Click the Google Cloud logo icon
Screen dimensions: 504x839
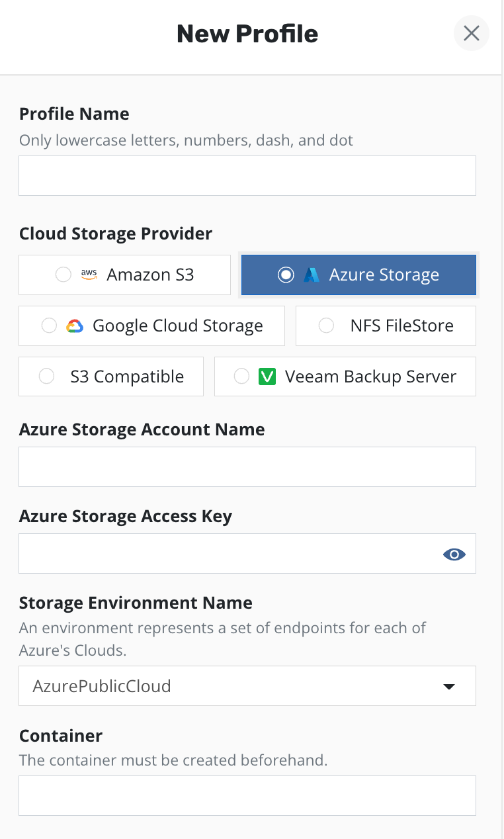(75, 326)
